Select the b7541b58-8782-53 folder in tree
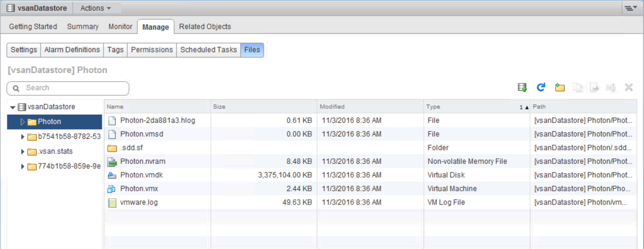Screen dimensions: 644x249 coord(69,137)
